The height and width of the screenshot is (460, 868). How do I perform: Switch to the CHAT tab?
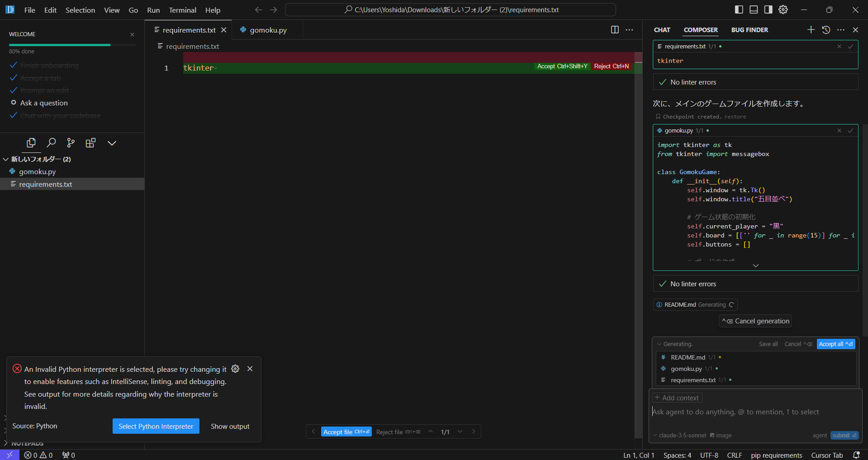pyautogui.click(x=662, y=30)
